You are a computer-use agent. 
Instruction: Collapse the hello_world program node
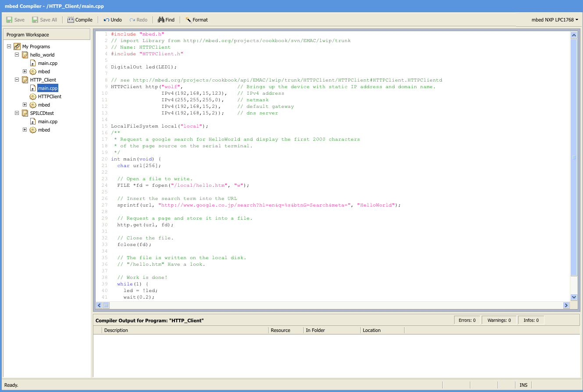tap(17, 55)
